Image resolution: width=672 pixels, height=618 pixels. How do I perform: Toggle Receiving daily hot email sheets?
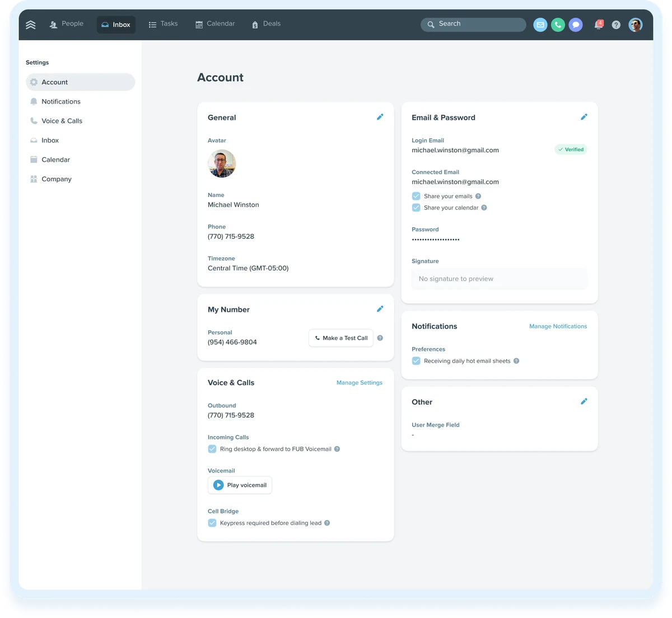pos(416,361)
